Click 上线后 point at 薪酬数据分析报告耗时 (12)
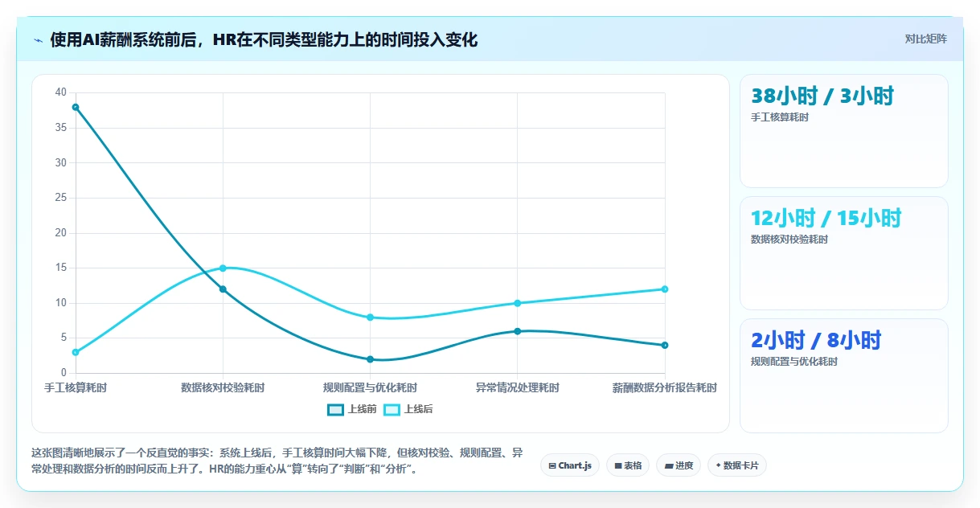The width and height of the screenshot is (980, 508). click(x=665, y=289)
